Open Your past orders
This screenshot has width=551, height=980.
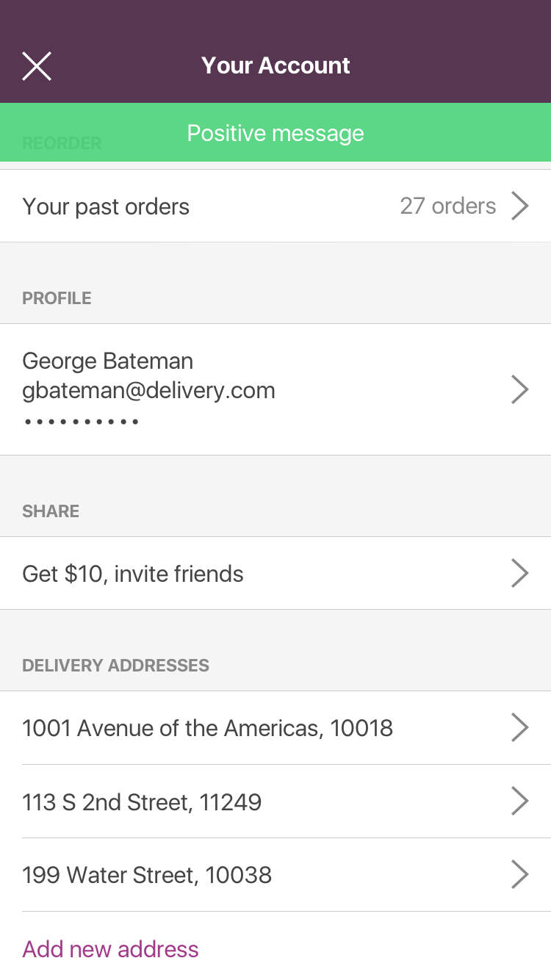[106, 206]
